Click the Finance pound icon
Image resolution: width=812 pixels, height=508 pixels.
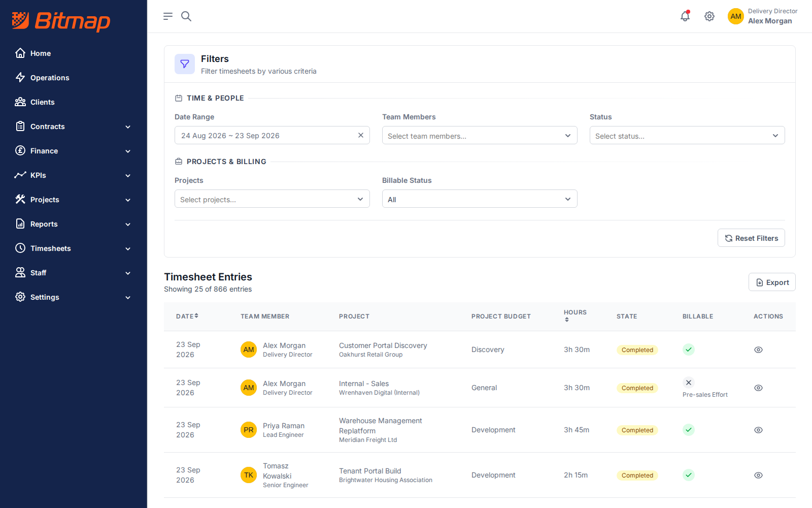(x=20, y=150)
